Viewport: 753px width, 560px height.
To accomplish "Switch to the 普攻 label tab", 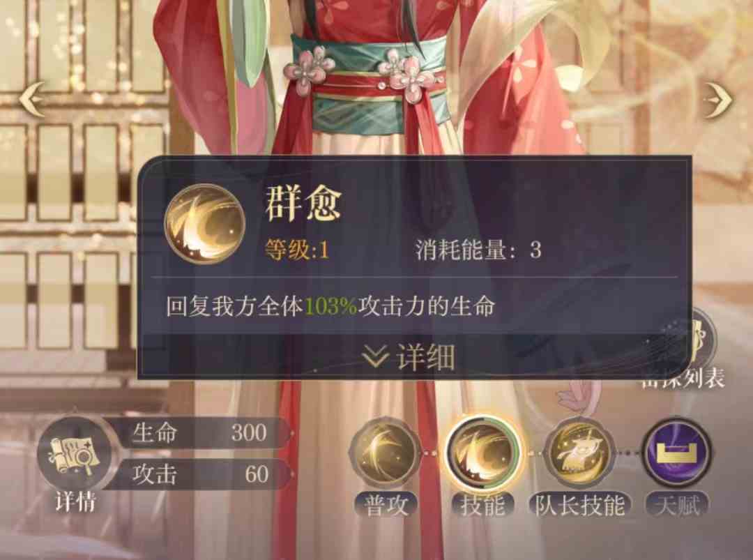I will pyautogui.click(x=386, y=506).
